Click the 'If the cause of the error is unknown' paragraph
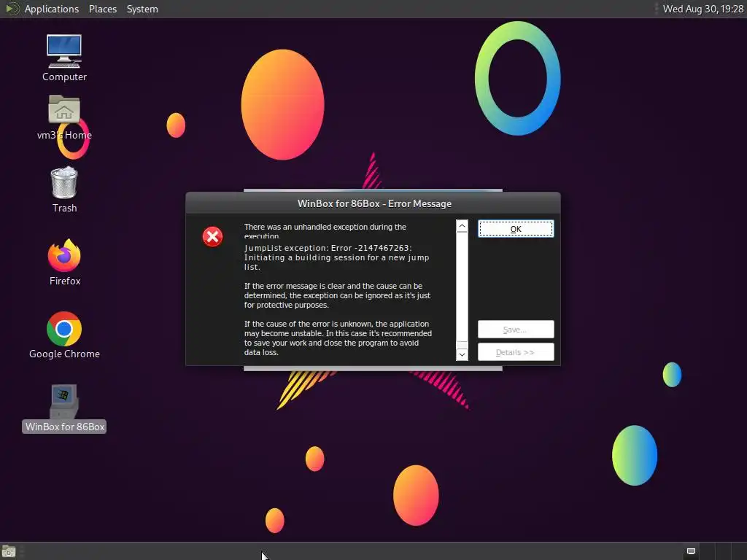This screenshot has width=747, height=560. (x=338, y=338)
